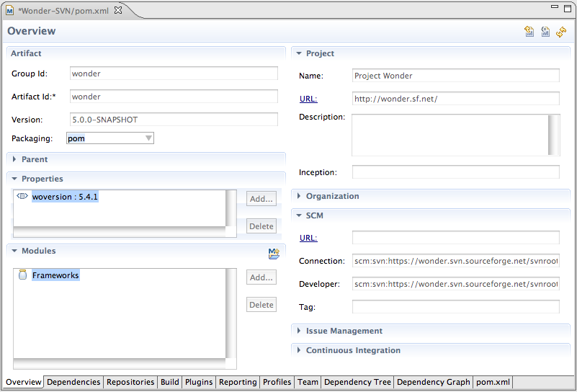Follow the SCM URL link label
Image resolution: width=577 pixels, height=392 pixels.
pos(308,238)
